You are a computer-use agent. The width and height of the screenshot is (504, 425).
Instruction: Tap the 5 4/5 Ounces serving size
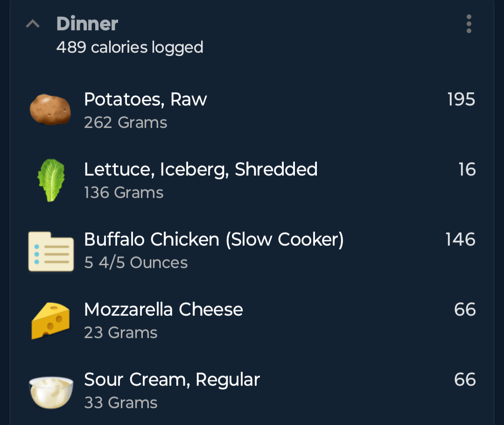click(136, 263)
